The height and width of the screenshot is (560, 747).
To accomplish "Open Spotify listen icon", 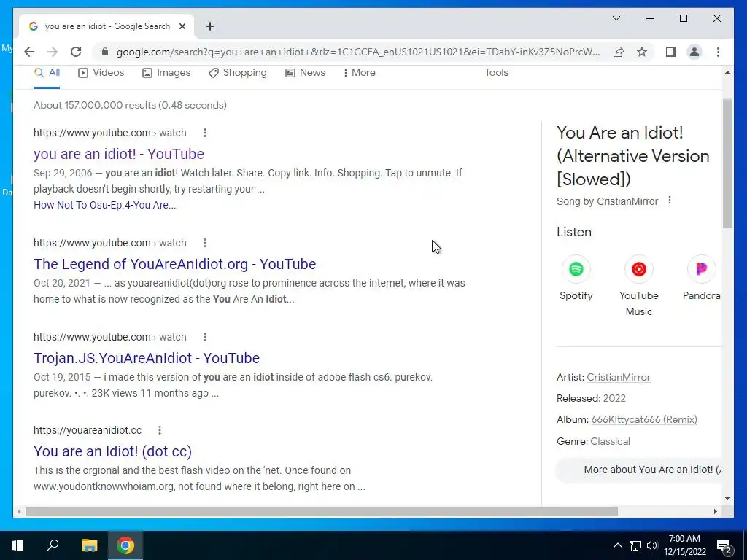I will point(576,269).
